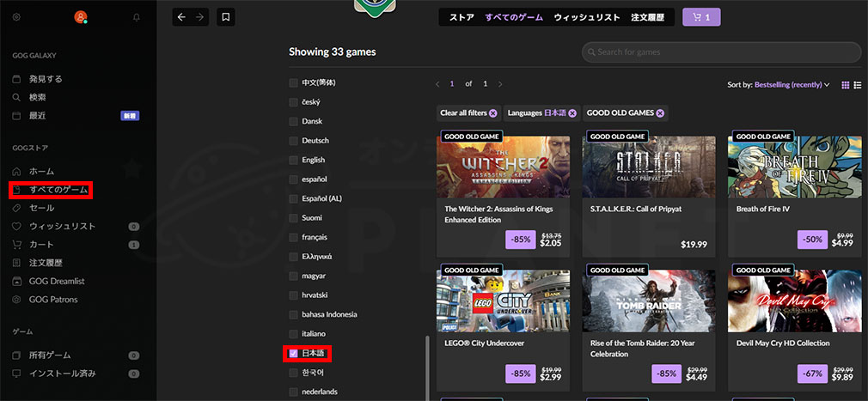Open ウィッシュリスト in the sidebar
The image size is (868, 401).
[x=62, y=226]
